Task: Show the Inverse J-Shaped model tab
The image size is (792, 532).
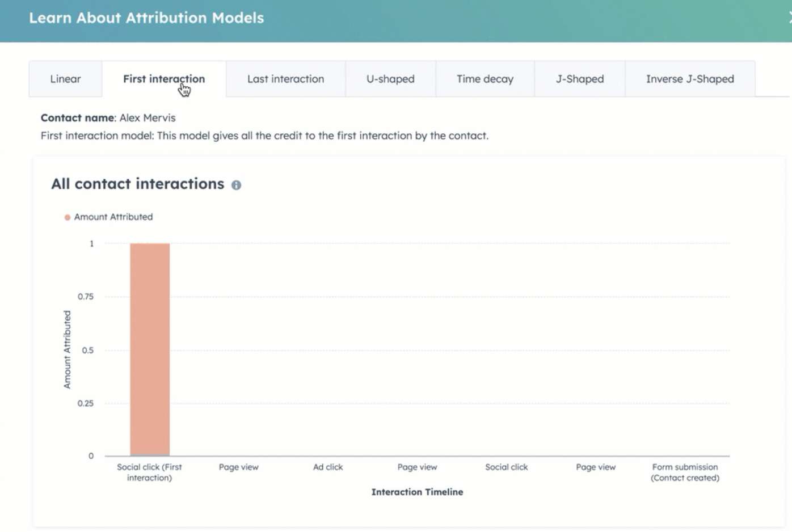Action: (x=689, y=79)
